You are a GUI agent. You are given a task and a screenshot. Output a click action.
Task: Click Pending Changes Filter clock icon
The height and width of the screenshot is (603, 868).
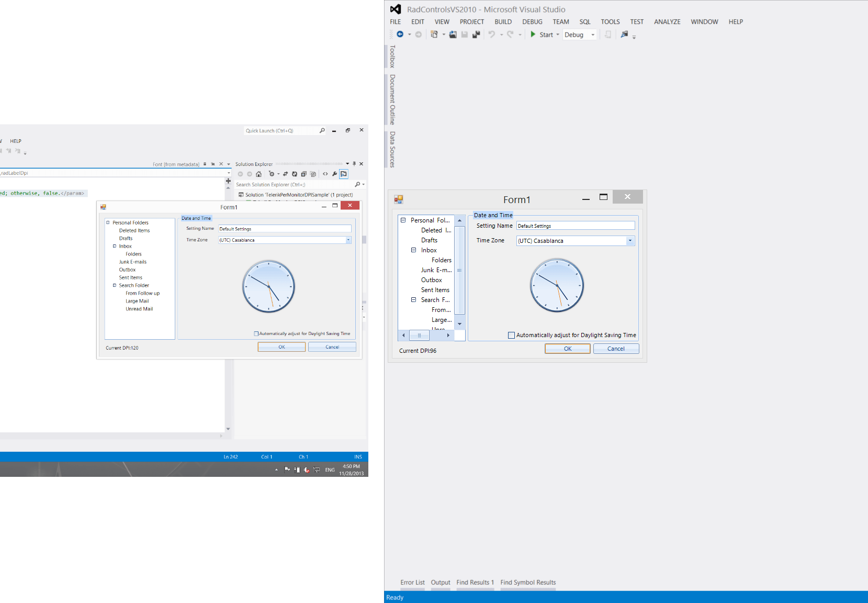tap(271, 174)
